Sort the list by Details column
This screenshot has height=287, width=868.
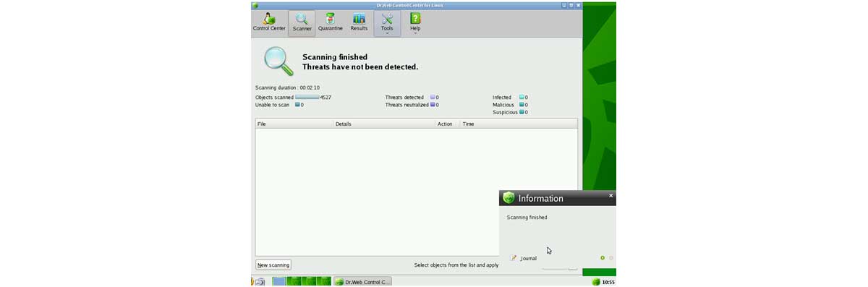click(x=384, y=124)
